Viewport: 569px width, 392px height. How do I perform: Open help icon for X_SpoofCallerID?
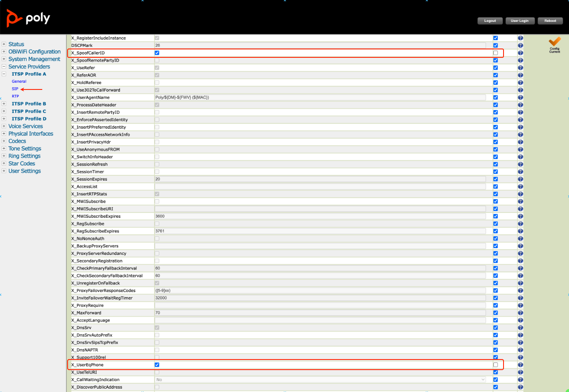tap(520, 53)
